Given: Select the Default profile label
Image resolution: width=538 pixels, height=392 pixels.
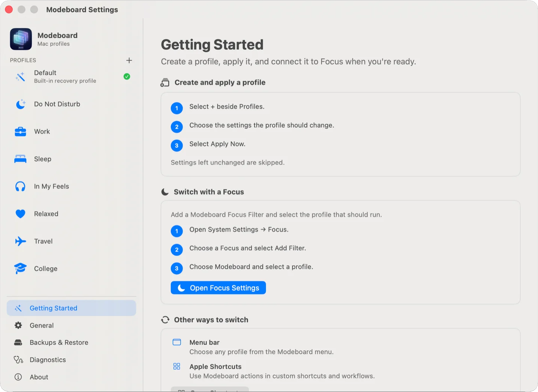Looking at the screenshot, I should [x=45, y=73].
